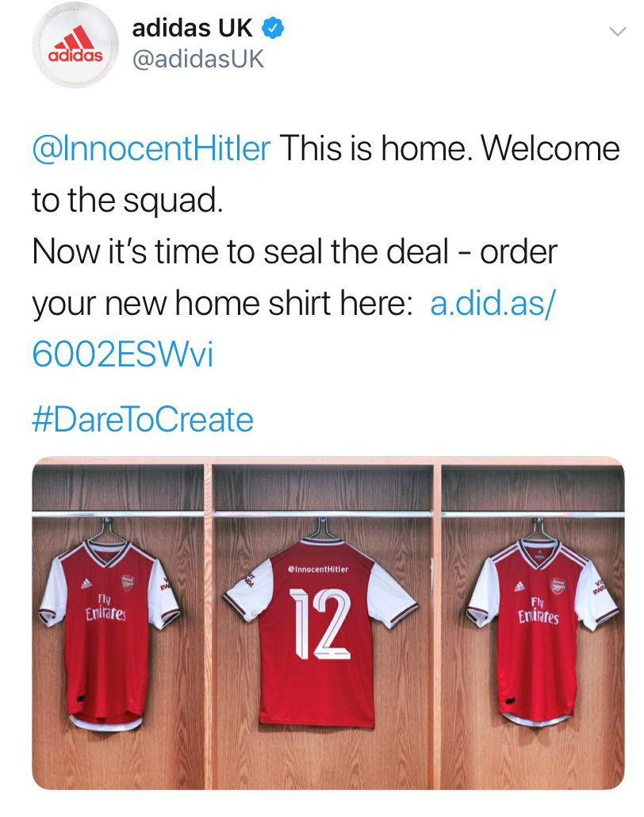Open the adidas profile avatar
644x817 pixels.
click(x=75, y=44)
